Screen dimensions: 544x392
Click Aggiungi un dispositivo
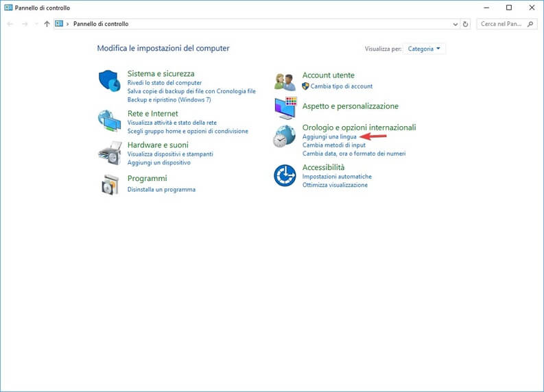pyautogui.click(x=159, y=162)
